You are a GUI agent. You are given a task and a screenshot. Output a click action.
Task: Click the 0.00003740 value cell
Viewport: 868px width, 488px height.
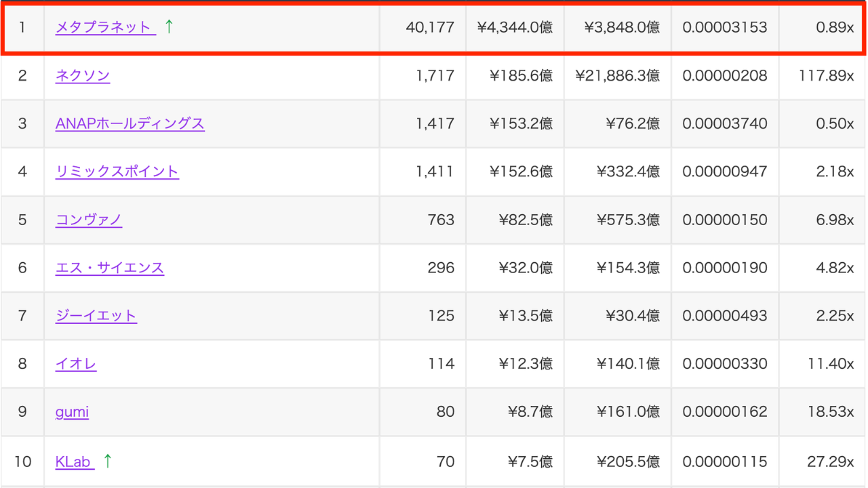[725, 124]
